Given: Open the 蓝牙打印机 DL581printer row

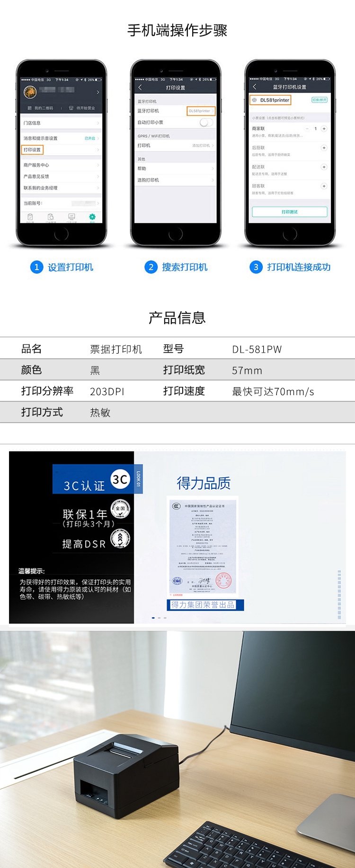Looking at the screenshot, I should click(x=176, y=111).
